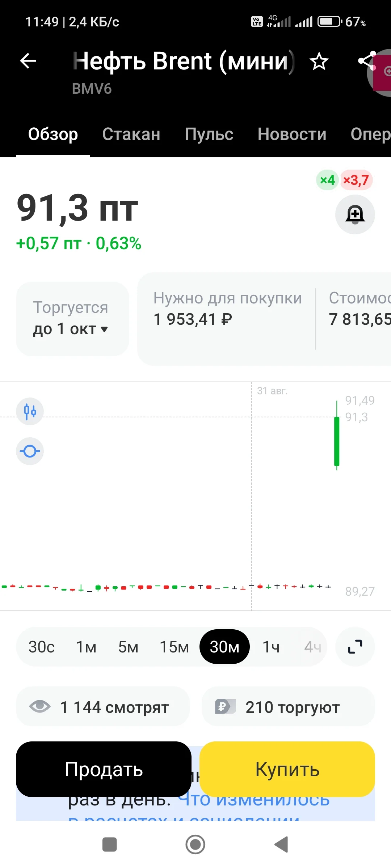Open the share icon in the header
This screenshot has width=391, height=868.
367,61
